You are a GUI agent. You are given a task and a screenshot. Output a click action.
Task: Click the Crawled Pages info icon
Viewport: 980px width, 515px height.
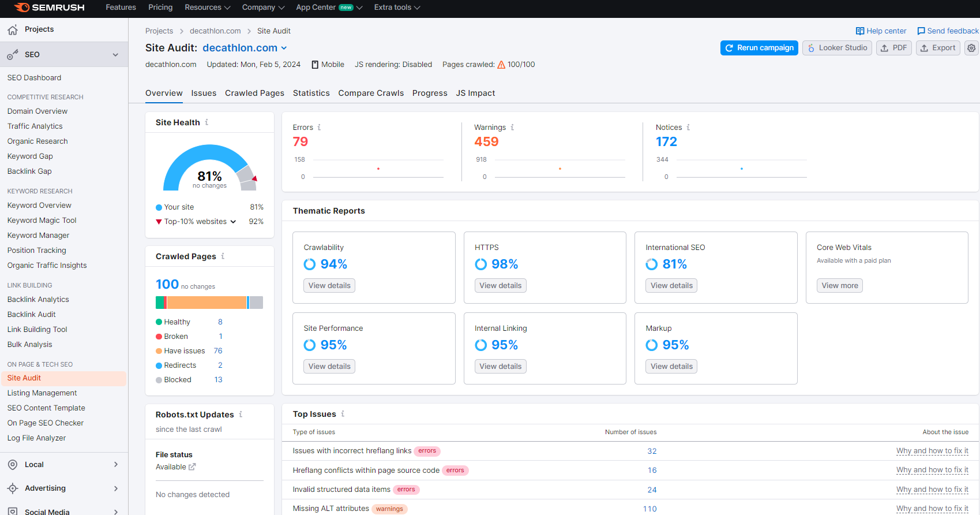tap(223, 256)
